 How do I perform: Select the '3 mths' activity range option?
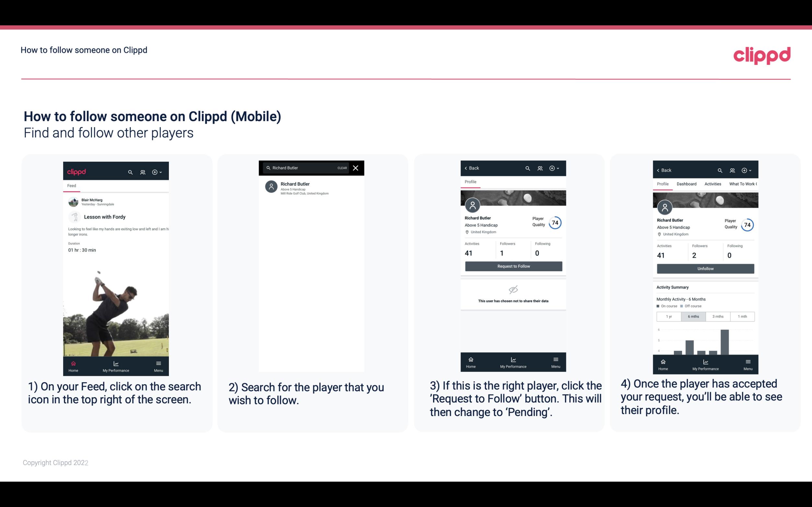(x=717, y=316)
